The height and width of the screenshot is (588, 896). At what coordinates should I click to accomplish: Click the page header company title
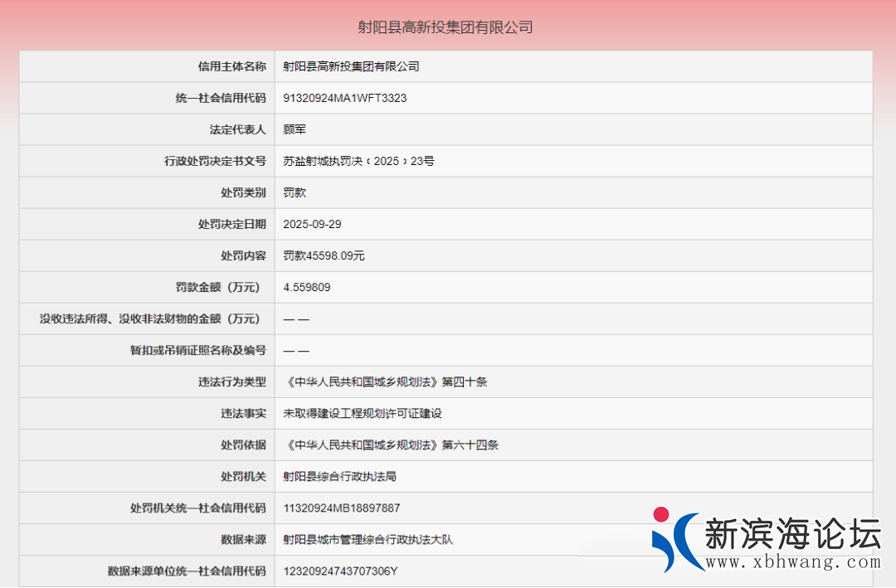(445, 27)
